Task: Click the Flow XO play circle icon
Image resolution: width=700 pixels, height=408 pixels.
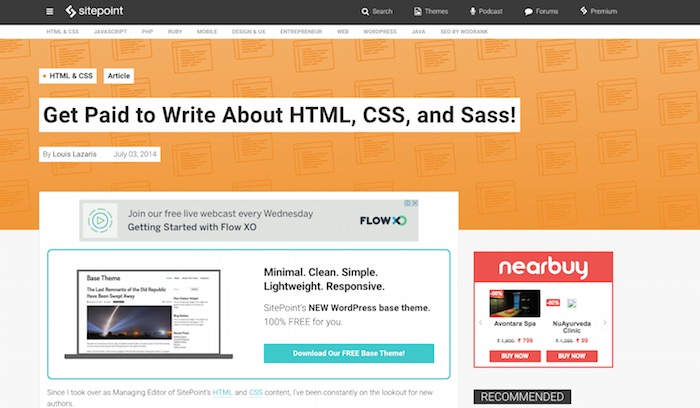Action: 100,220
